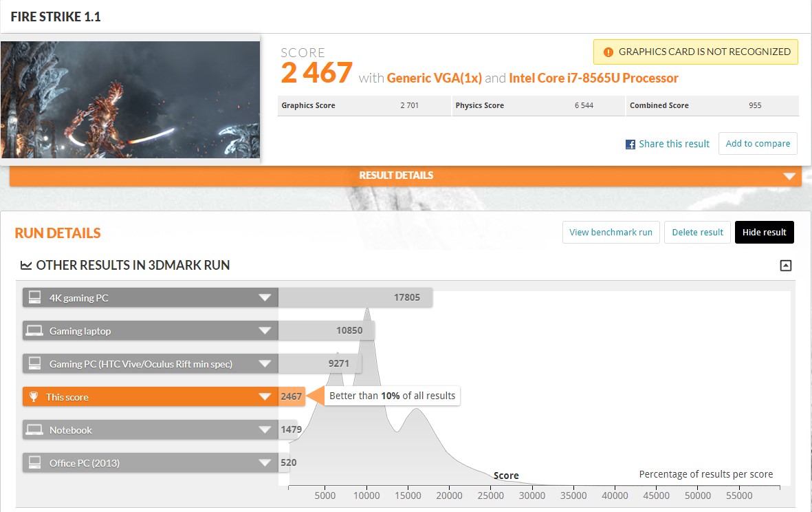Click the Gaming laptop icon

(x=34, y=331)
